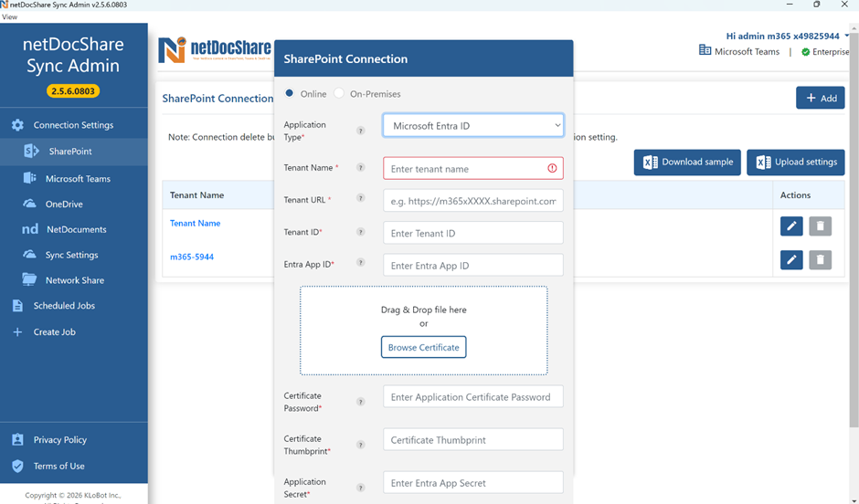Image resolution: width=859 pixels, height=504 pixels.
Task: Open Scheduled Jobs in sidebar
Action: (64, 306)
